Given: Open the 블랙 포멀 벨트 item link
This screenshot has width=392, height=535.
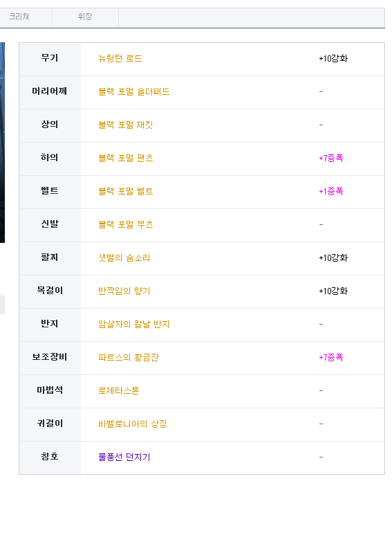Looking at the screenshot, I should point(125,192).
